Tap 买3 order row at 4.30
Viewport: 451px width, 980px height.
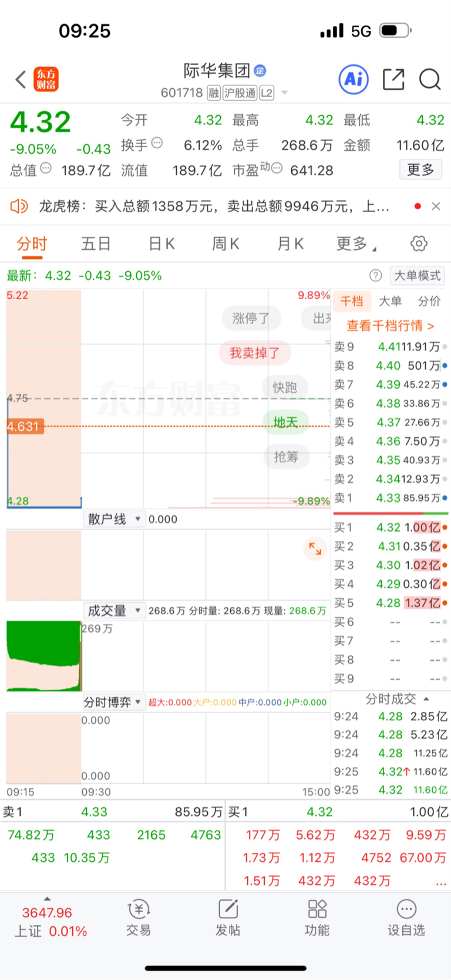pos(391,565)
